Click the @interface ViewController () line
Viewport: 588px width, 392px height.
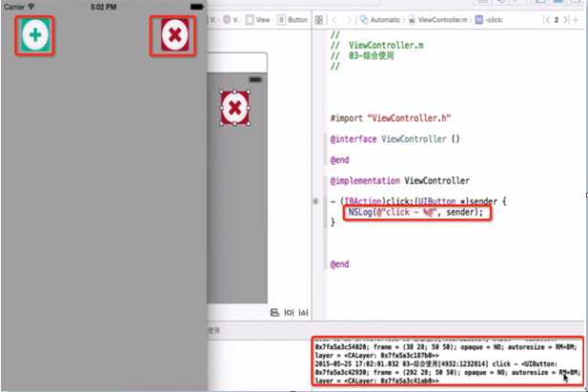pos(395,139)
